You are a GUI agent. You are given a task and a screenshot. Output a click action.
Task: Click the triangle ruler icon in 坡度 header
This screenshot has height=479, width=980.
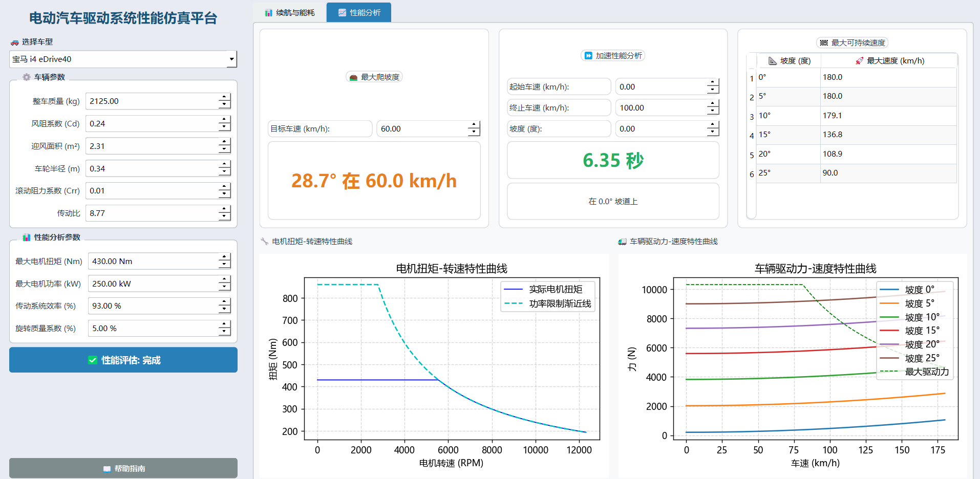[773, 61]
